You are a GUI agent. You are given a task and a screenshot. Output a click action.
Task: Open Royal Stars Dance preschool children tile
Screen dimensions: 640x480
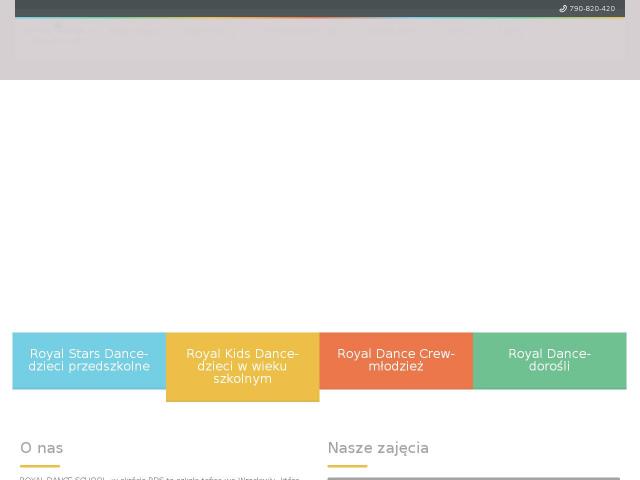[89, 360]
